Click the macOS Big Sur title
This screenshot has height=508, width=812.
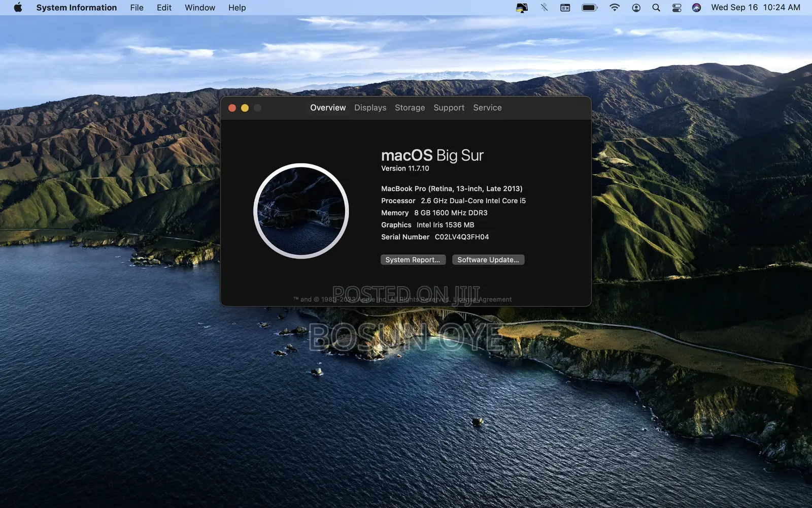432,155
